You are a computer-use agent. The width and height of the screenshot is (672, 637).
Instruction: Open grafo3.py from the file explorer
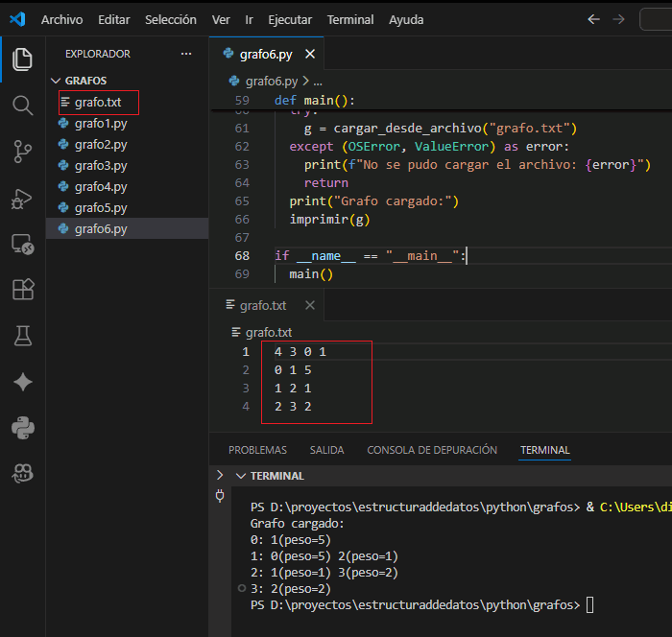point(101,166)
